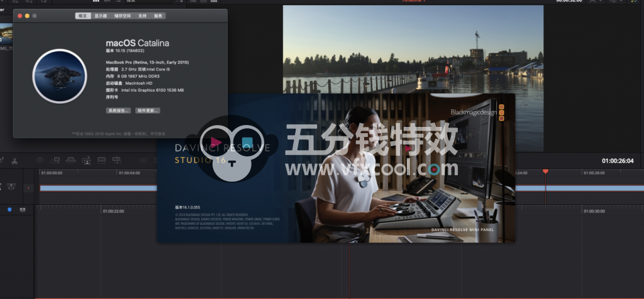This screenshot has width=644, height=299.
Task: Click the 8 GB 1867 MHz DDR3 text
Action: point(137,76)
